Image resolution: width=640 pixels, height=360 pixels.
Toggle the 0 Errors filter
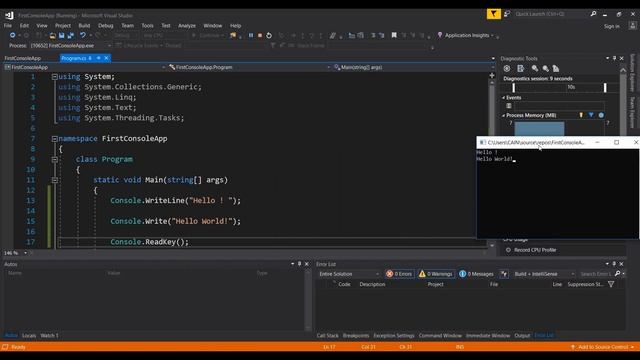(399, 274)
